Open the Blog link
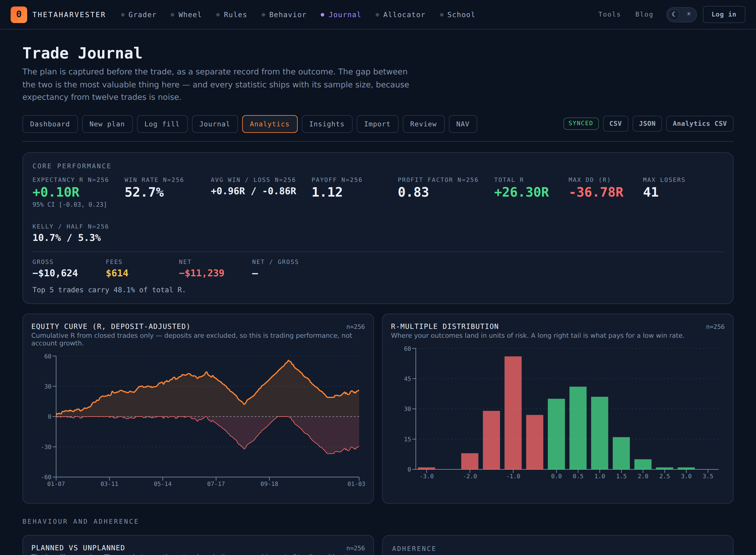 tap(644, 14)
